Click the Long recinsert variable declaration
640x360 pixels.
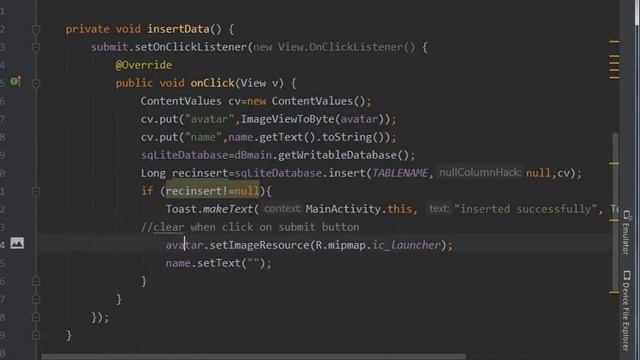click(185, 173)
